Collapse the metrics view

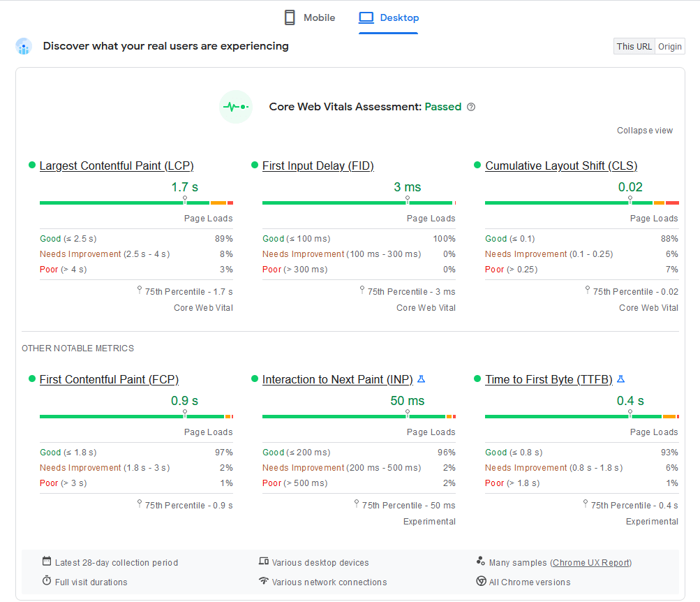pyautogui.click(x=645, y=131)
